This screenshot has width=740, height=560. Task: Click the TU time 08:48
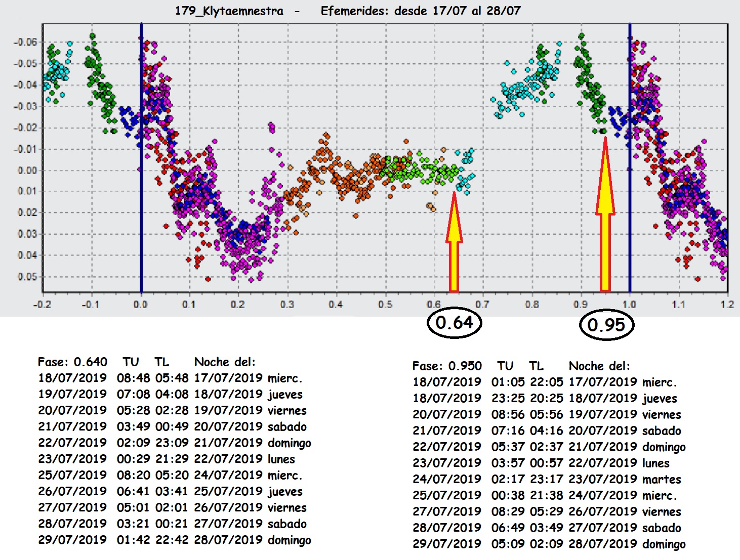134,378
